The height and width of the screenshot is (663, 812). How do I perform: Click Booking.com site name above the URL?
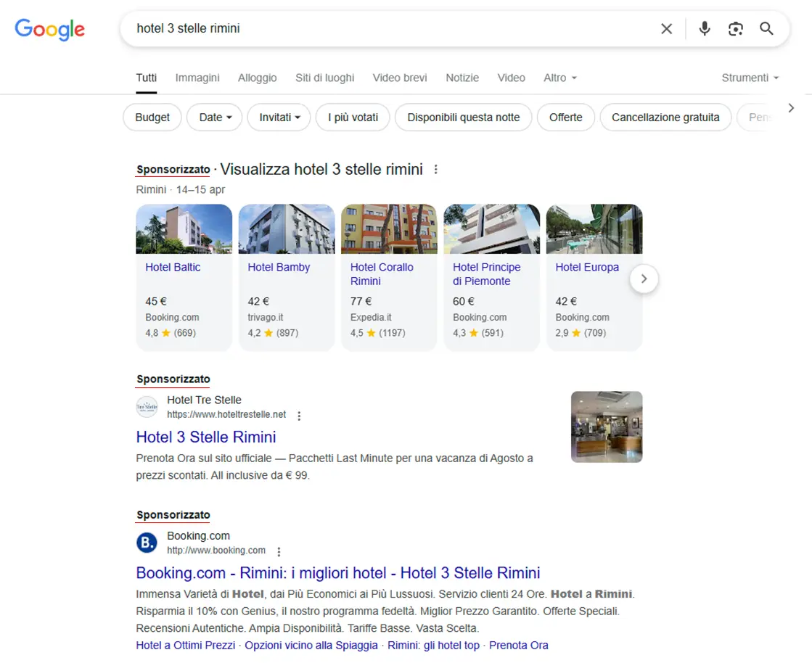pyautogui.click(x=198, y=535)
